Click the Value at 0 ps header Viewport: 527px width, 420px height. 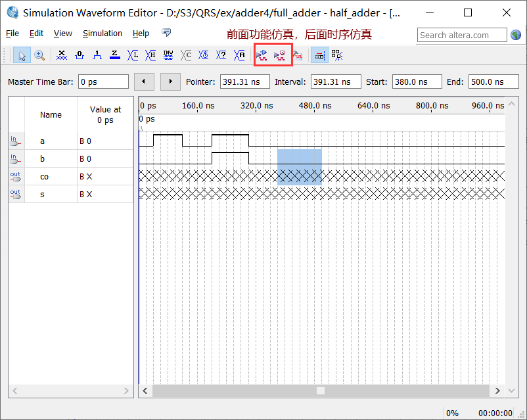coord(105,114)
